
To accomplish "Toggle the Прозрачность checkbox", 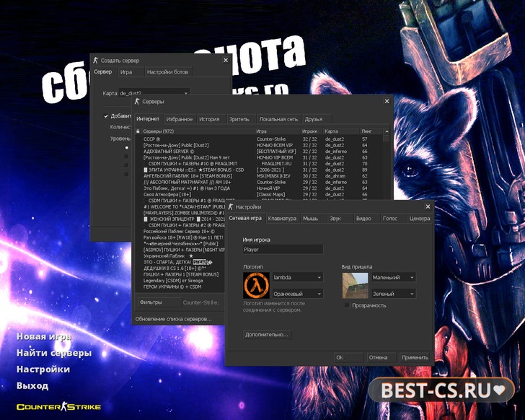I will coord(347,305).
